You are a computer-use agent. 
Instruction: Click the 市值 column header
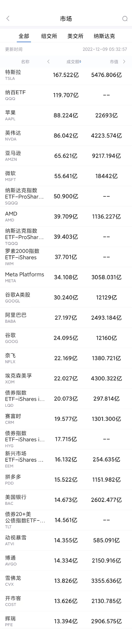point(114,62)
